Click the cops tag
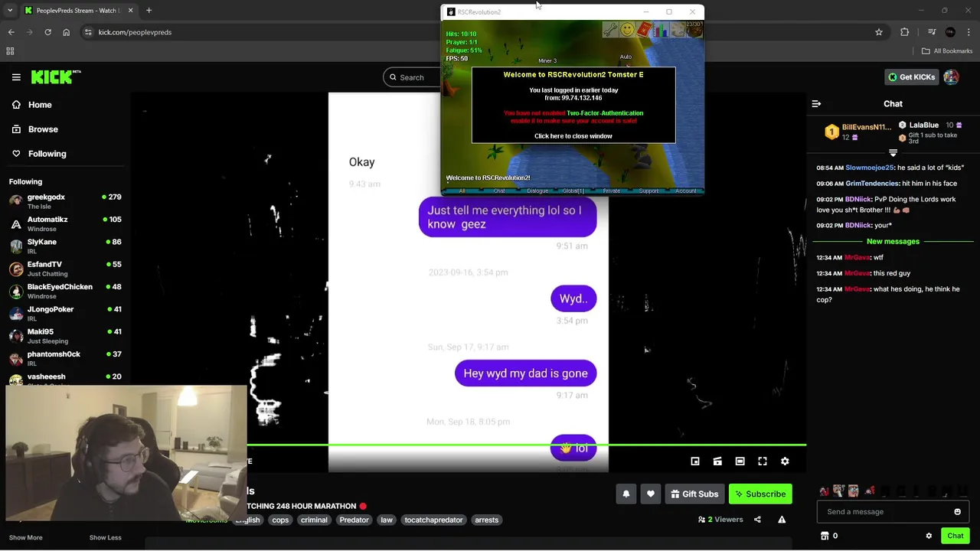 click(x=280, y=520)
